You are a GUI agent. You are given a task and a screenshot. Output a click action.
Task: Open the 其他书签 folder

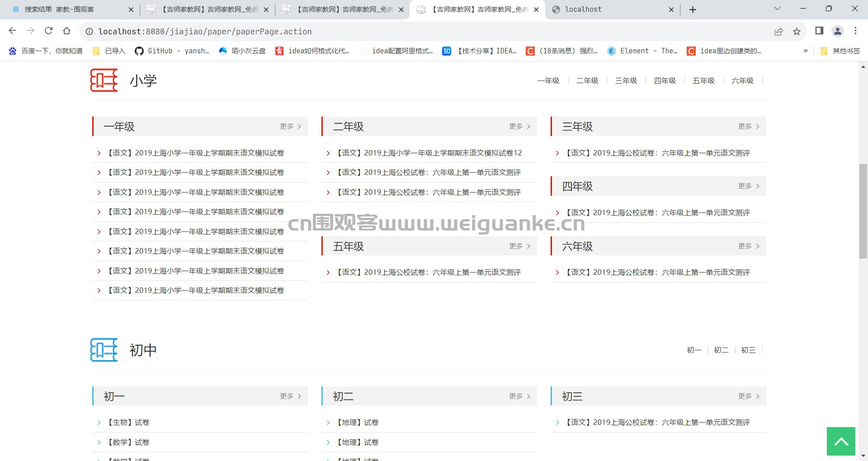(x=840, y=51)
